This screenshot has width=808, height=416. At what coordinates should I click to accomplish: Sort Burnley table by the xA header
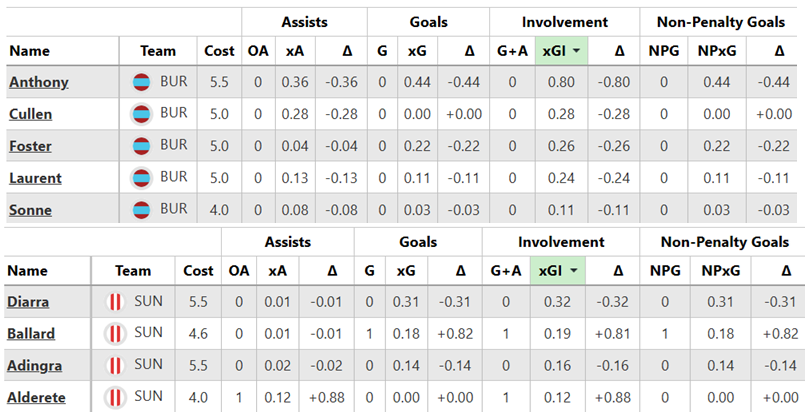click(x=295, y=51)
